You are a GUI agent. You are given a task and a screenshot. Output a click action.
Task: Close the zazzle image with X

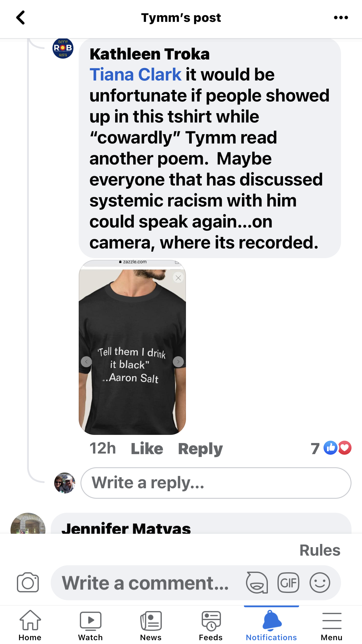(178, 278)
